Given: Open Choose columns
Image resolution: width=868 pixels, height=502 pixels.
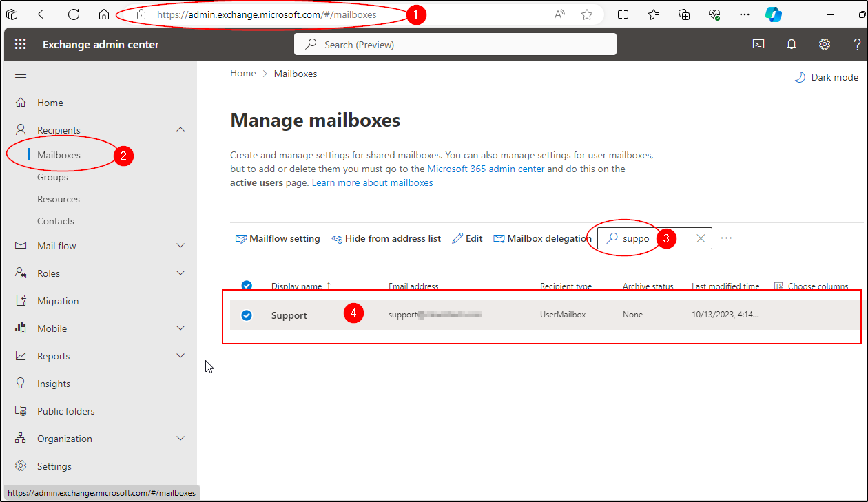Looking at the screenshot, I should tap(812, 286).
